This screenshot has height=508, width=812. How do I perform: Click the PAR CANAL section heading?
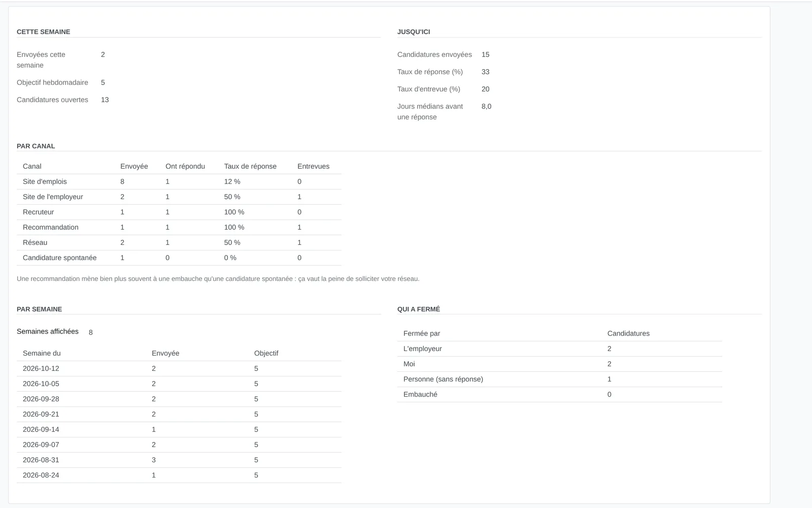point(36,146)
